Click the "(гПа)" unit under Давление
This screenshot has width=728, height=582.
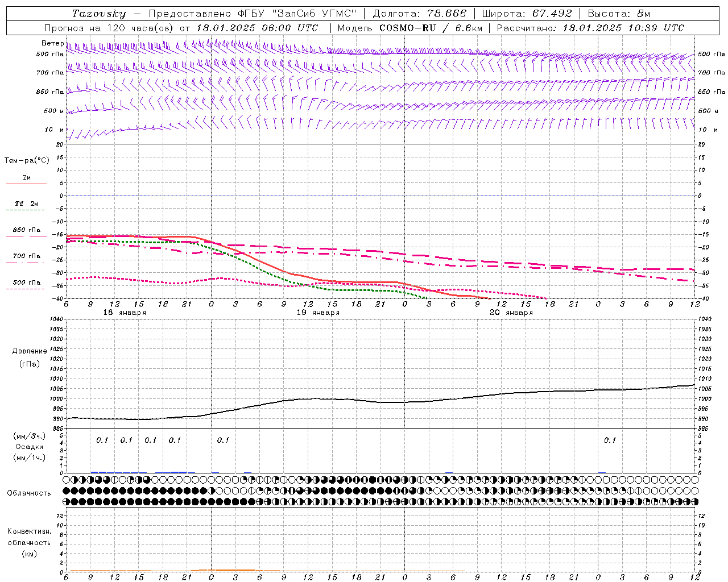[30, 364]
